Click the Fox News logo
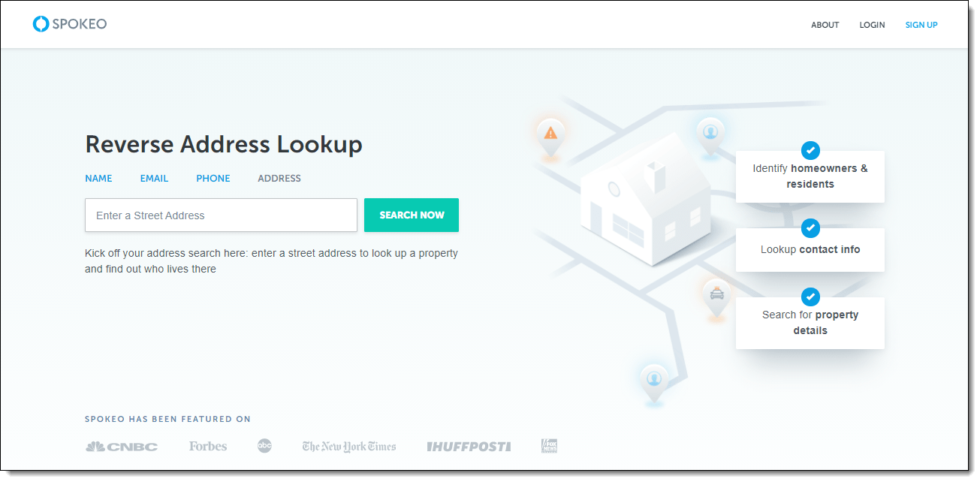Screen dimensions: 980x482 pyautogui.click(x=549, y=446)
